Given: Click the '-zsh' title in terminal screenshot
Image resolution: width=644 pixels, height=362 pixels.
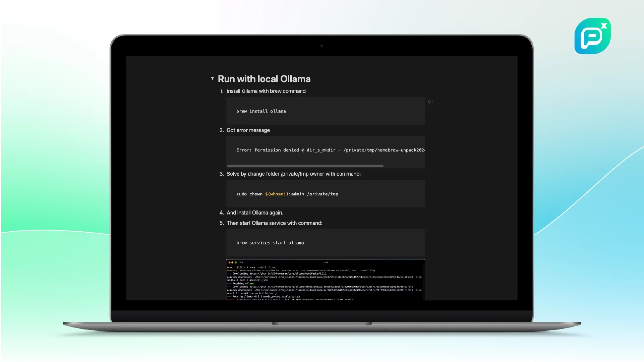Looking at the screenshot, I should click(326, 262).
